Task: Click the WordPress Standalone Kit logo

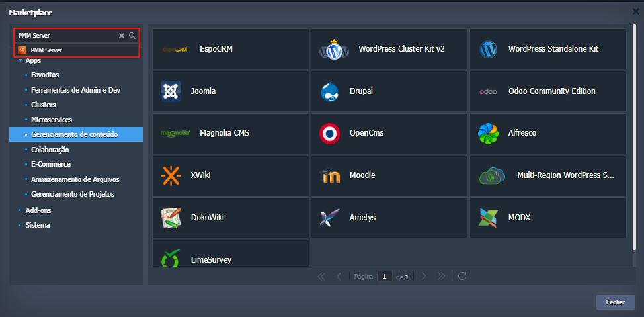Action: 488,50
